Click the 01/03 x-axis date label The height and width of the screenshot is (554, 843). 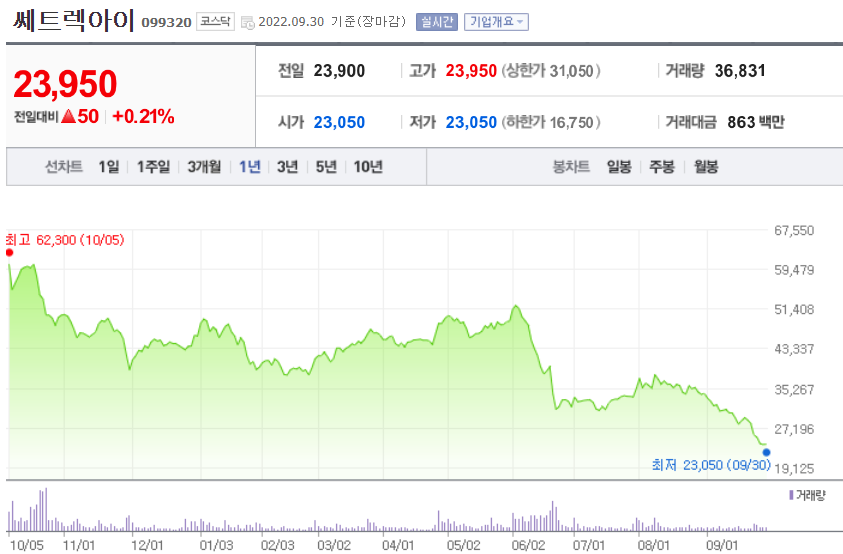tap(216, 545)
